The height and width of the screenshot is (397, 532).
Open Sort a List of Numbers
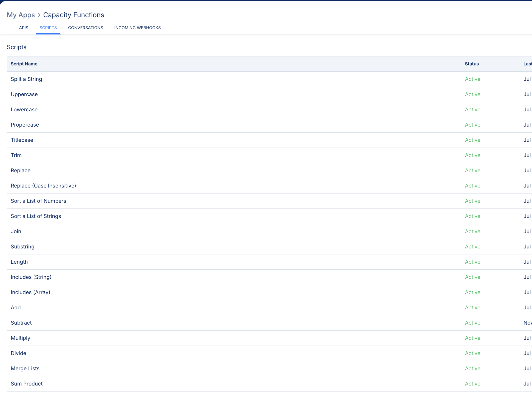(38, 201)
